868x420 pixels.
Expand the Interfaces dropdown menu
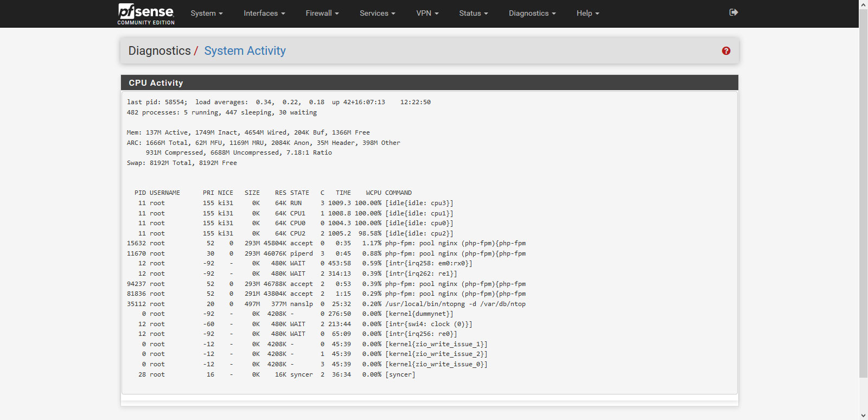(x=264, y=14)
